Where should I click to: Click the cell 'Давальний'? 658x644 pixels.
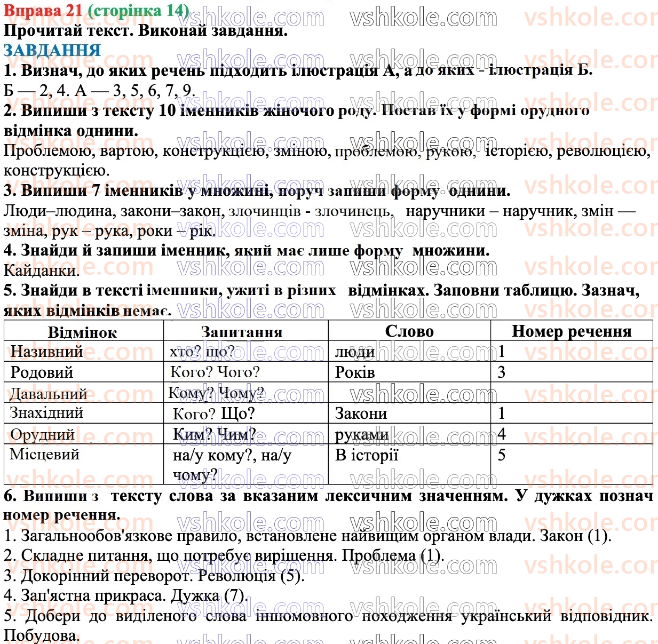[x=48, y=394]
